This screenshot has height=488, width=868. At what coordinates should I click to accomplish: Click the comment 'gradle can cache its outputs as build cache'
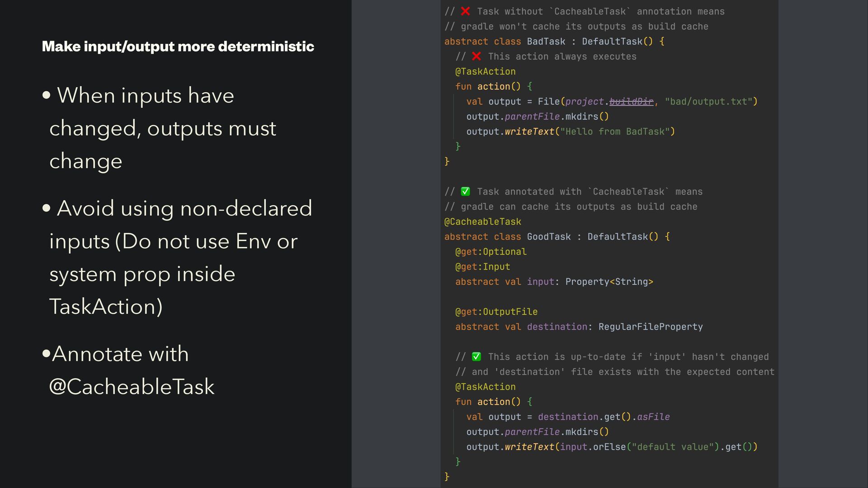pos(571,207)
